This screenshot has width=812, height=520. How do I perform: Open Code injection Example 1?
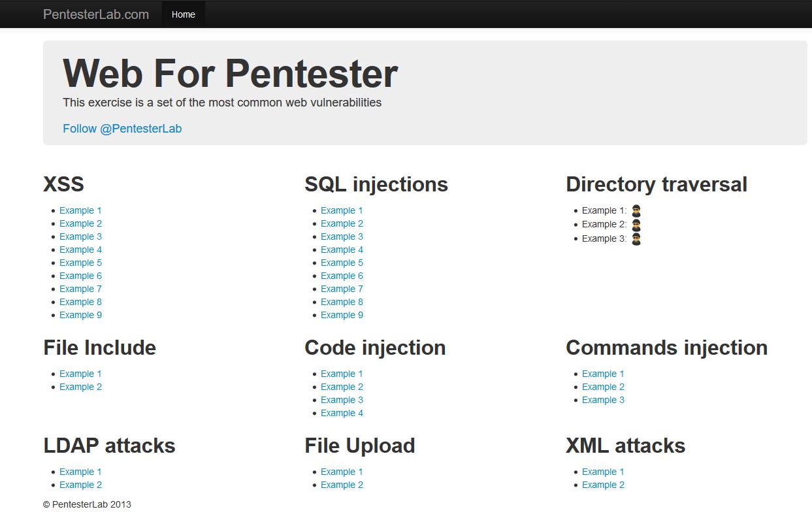click(342, 374)
